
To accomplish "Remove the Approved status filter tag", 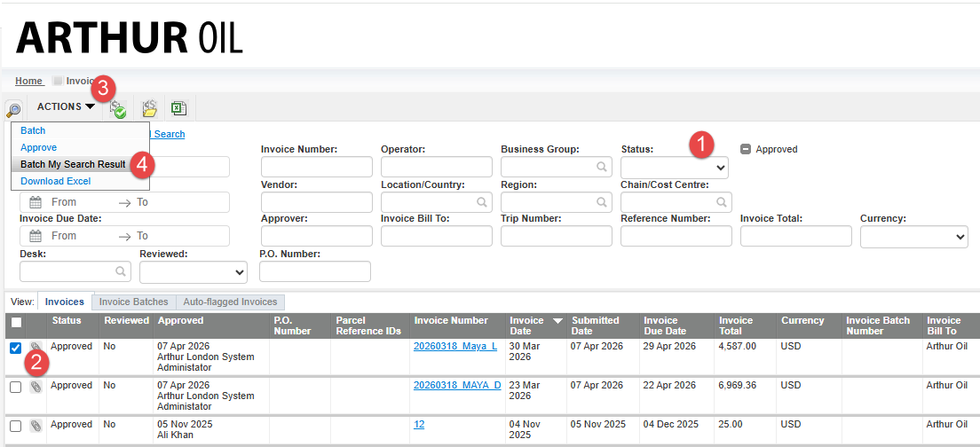I will [745, 149].
